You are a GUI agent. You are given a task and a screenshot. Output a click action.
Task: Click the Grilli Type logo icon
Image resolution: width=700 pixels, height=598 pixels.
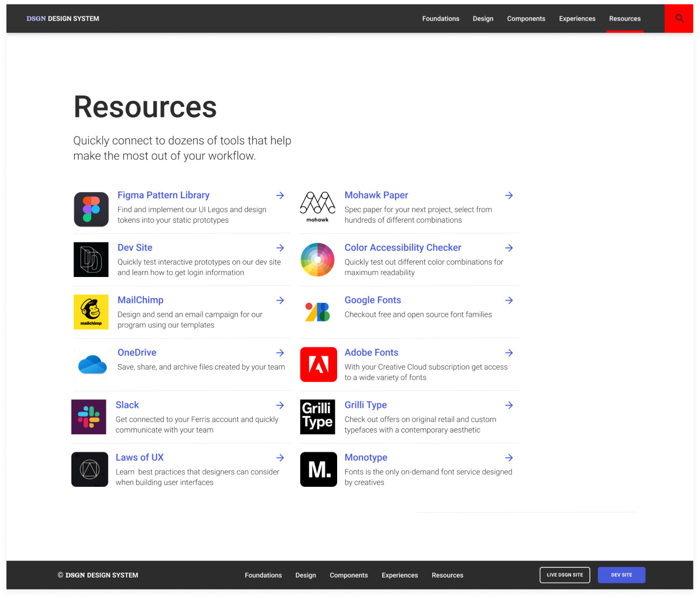pos(318,417)
